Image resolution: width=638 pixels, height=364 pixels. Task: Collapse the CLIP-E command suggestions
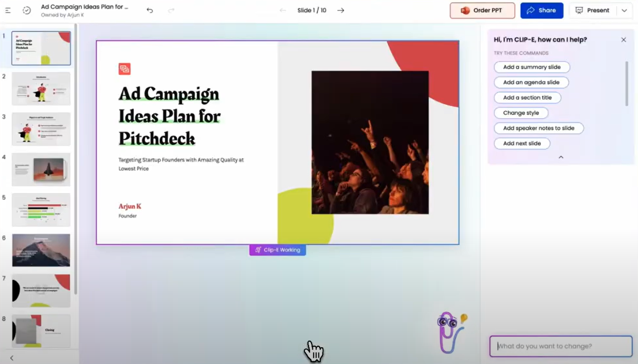561,157
